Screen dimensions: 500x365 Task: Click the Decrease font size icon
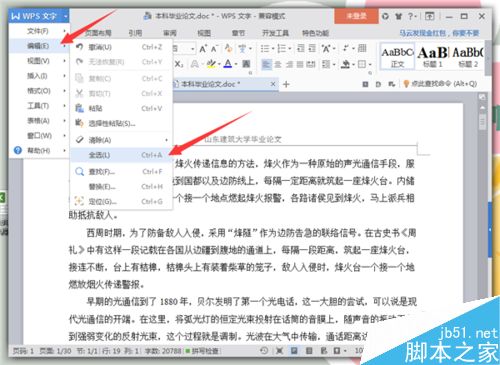click(x=214, y=49)
